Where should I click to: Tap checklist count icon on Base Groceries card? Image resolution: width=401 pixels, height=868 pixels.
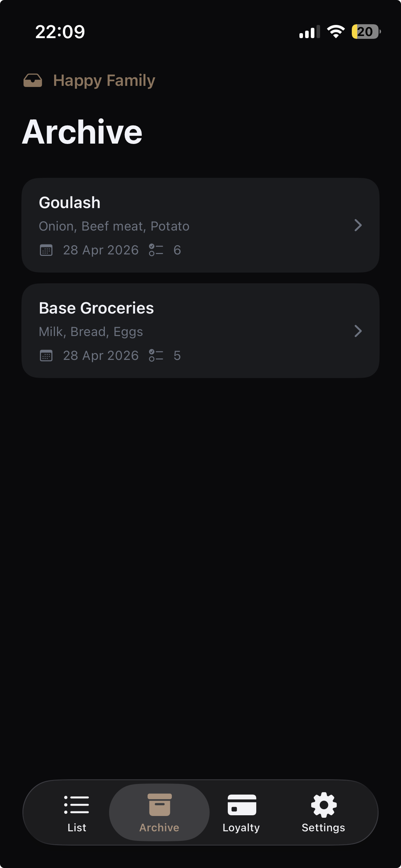(x=156, y=356)
